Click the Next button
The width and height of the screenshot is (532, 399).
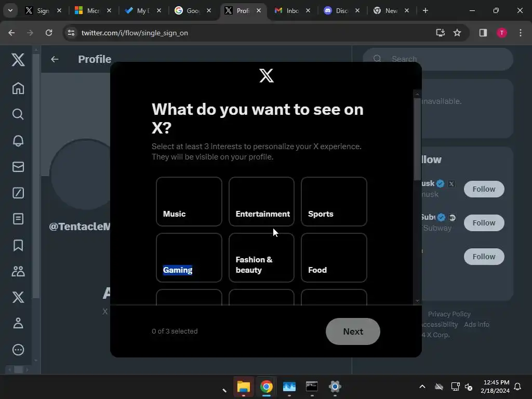[353, 331]
